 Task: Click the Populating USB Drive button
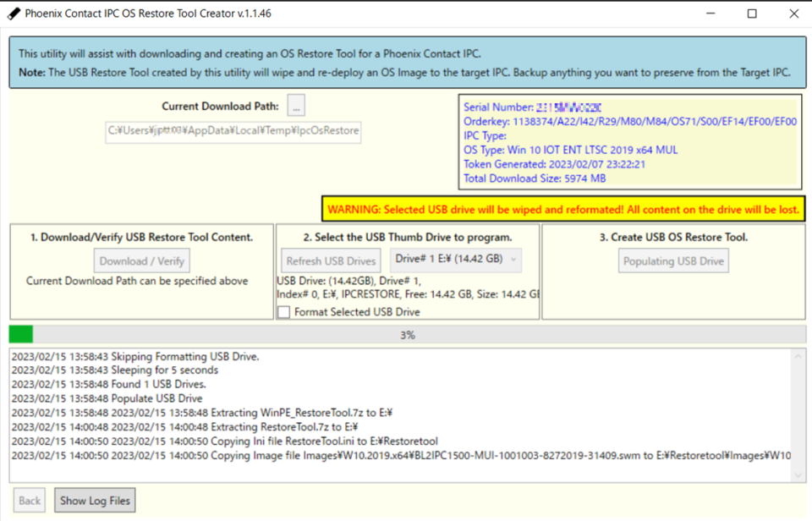674,261
